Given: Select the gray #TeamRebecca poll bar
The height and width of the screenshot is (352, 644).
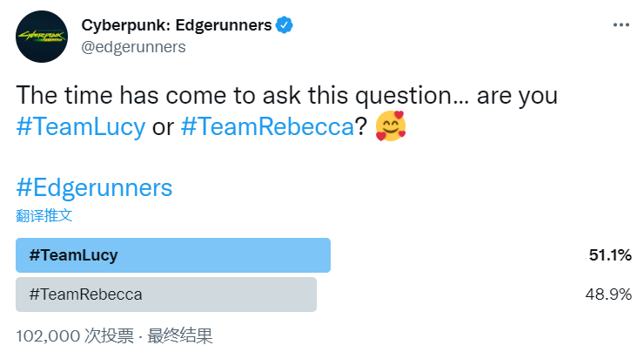Looking at the screenshot, I should coord(166,294).
